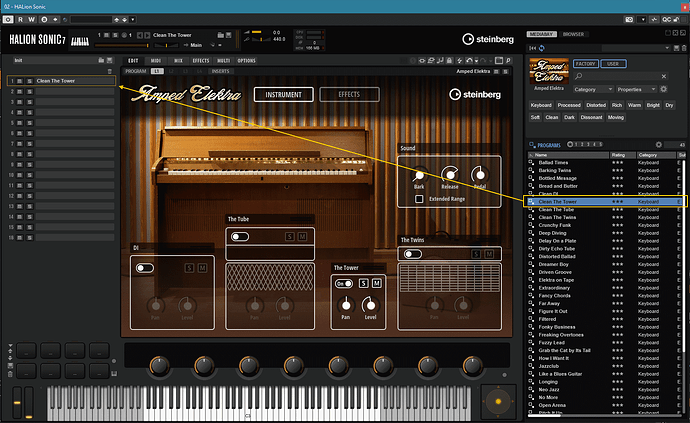Mute The Tower amp with M button
This screenshot has height=423, width=690.
tap(377, 283)
